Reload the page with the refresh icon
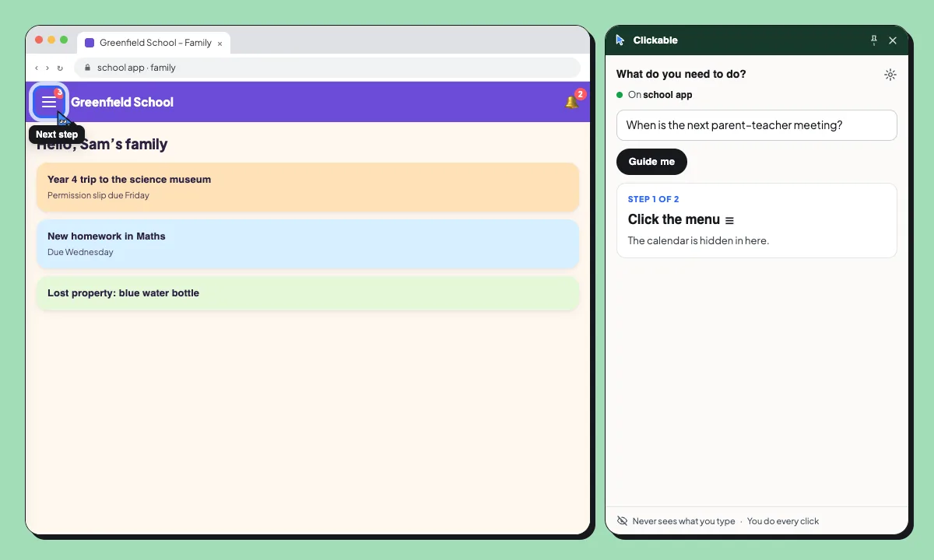The image size is (934, 560). point(60,68)
